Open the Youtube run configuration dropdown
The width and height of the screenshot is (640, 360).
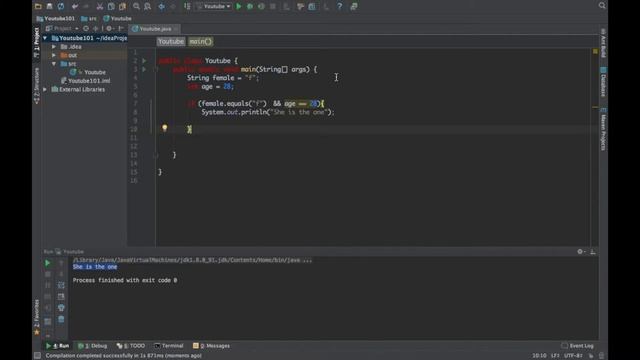214,6
